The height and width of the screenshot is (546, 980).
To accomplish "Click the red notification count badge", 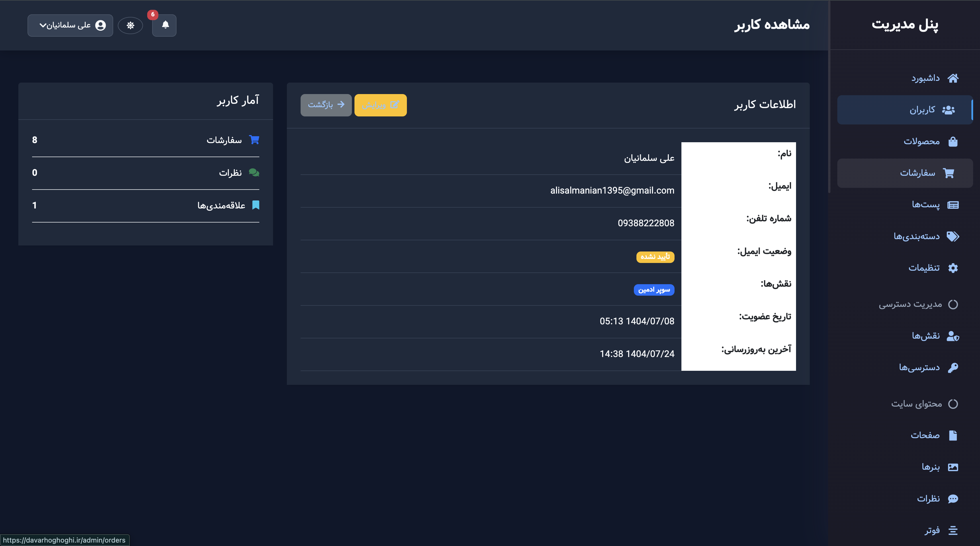I will (x=152, y=14).
